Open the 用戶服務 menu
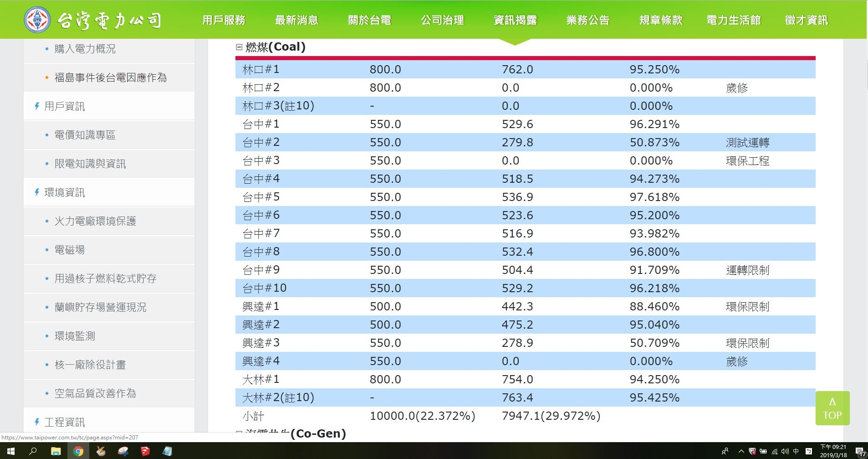 pyautogui.click(x=224, y=20)
